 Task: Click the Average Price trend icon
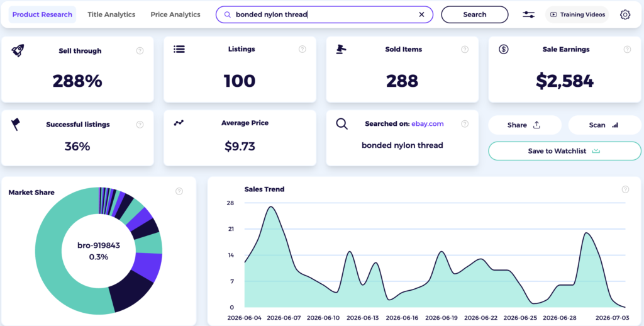click(179, 123)
